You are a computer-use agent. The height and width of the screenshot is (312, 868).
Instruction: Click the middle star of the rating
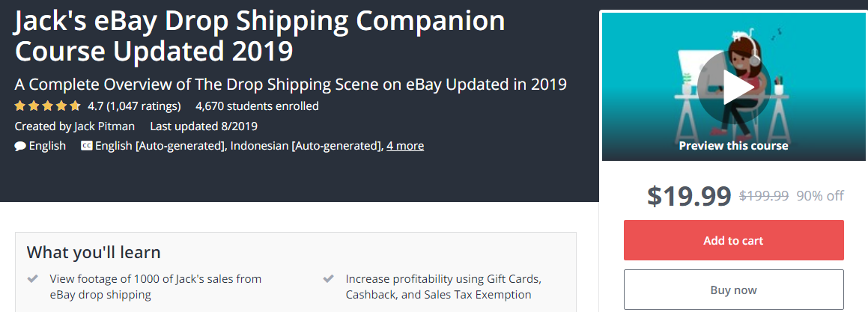(48, 105)
